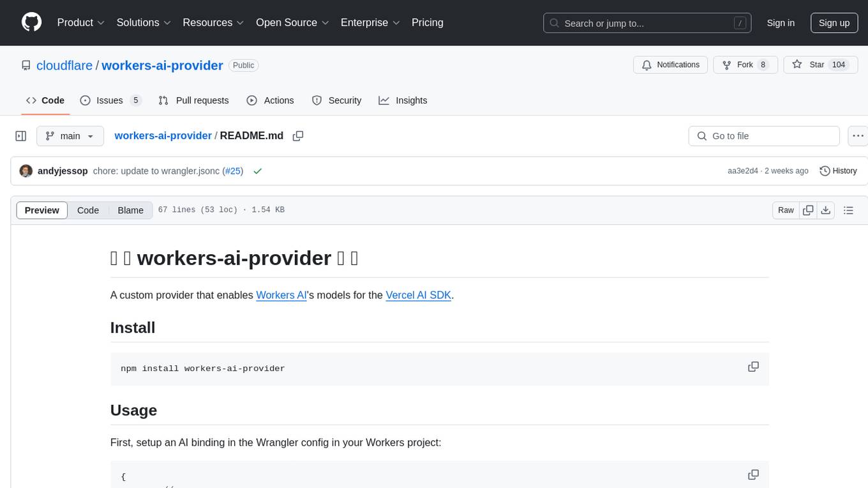Expand the Product menu

coord(81,22)
